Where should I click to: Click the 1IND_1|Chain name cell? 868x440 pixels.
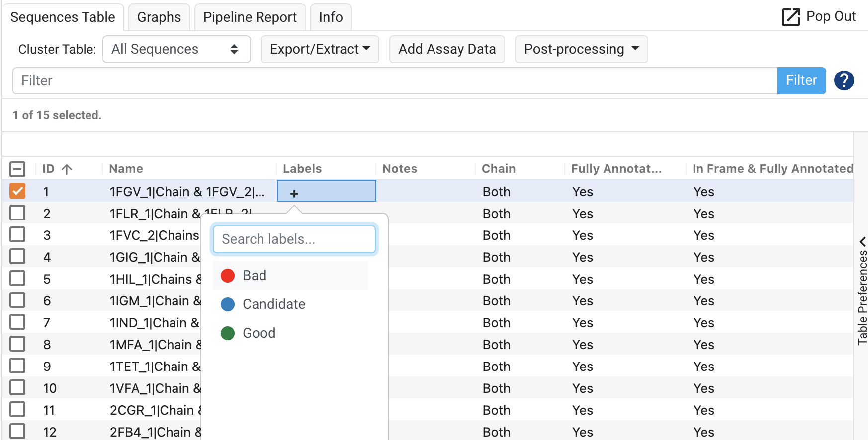coord(155,323)
